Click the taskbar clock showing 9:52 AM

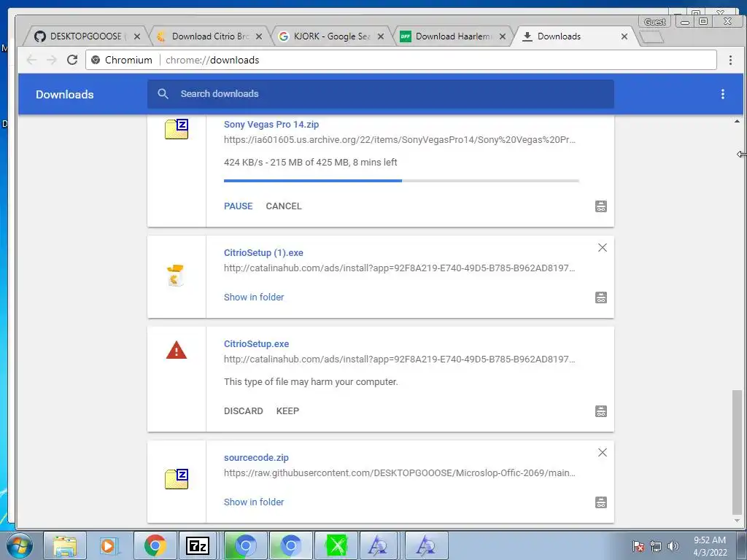pos(710,546)
